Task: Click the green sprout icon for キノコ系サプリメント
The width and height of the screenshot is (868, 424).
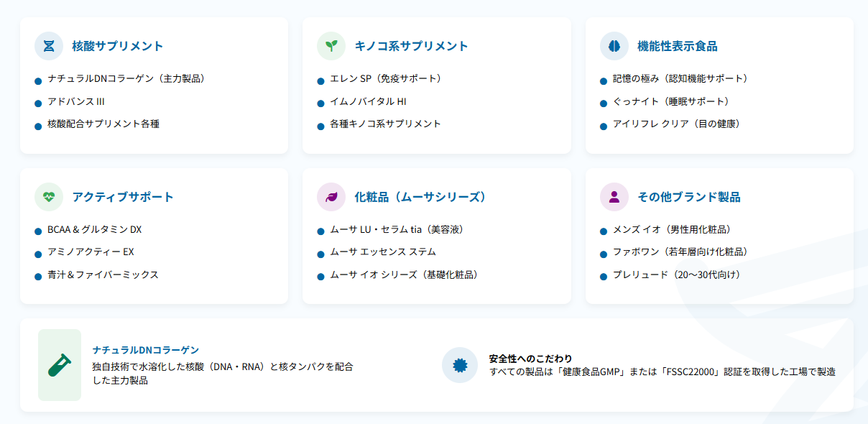Action: (x=331, y=46)
